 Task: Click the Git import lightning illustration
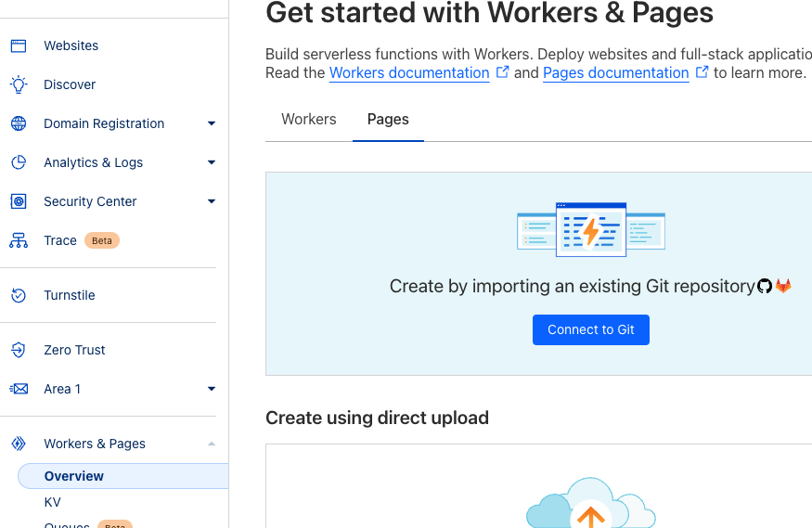[x=591, y=229]
